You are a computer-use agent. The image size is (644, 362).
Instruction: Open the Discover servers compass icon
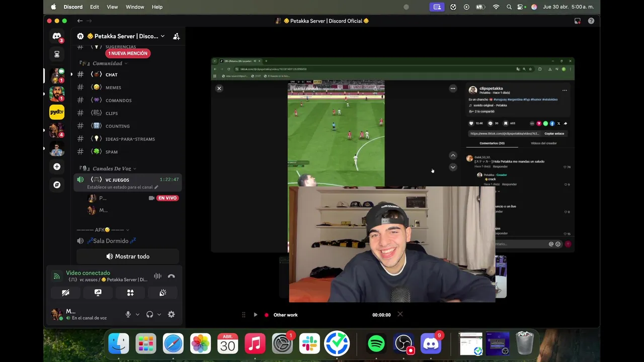click(57, 185)
